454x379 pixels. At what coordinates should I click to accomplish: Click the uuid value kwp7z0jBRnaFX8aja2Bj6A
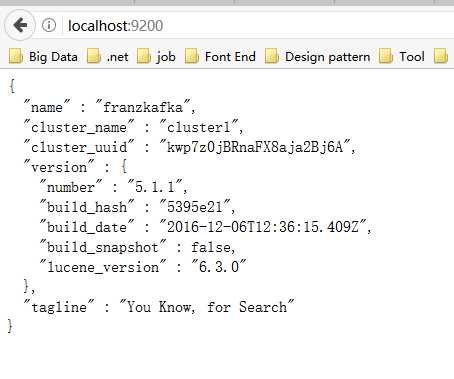(x=255, y=147)
